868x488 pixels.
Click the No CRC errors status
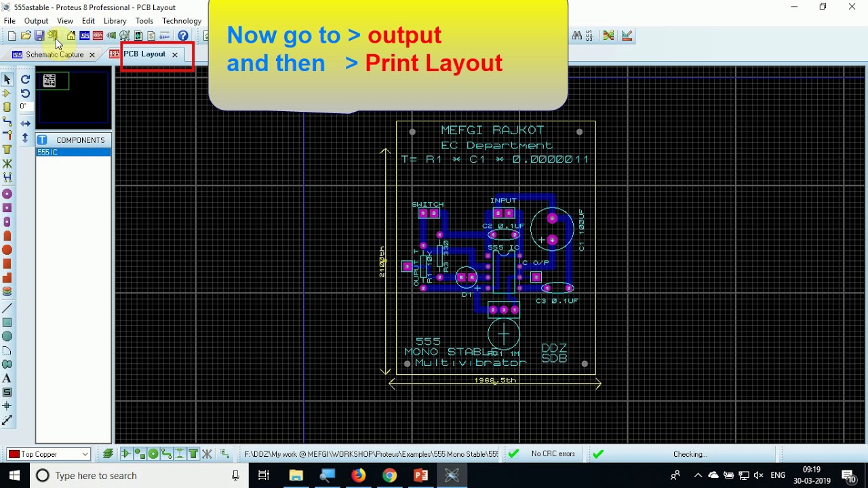553,454
